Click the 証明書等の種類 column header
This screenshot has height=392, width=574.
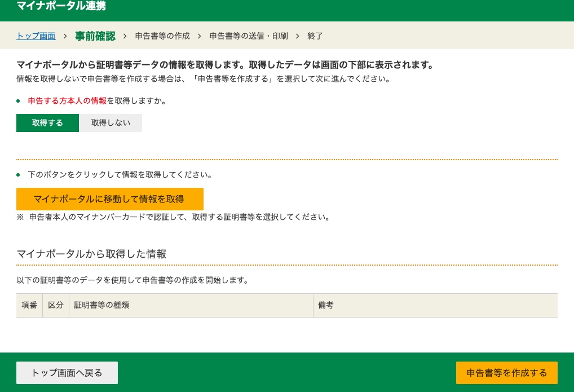coord(191,305)
